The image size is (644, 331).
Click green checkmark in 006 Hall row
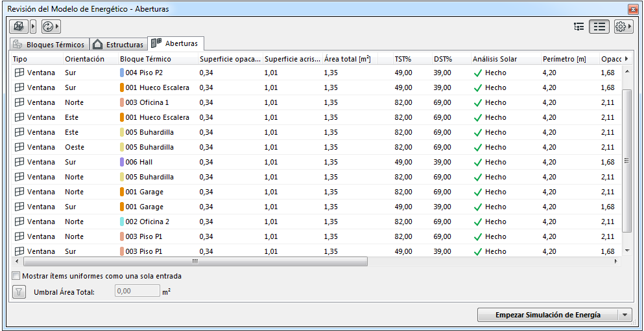[x=477, y=163]
